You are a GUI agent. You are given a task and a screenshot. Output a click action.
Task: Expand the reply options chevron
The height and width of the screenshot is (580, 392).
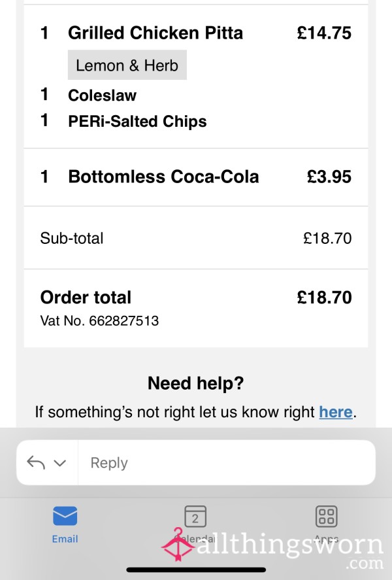click(60, 463)
